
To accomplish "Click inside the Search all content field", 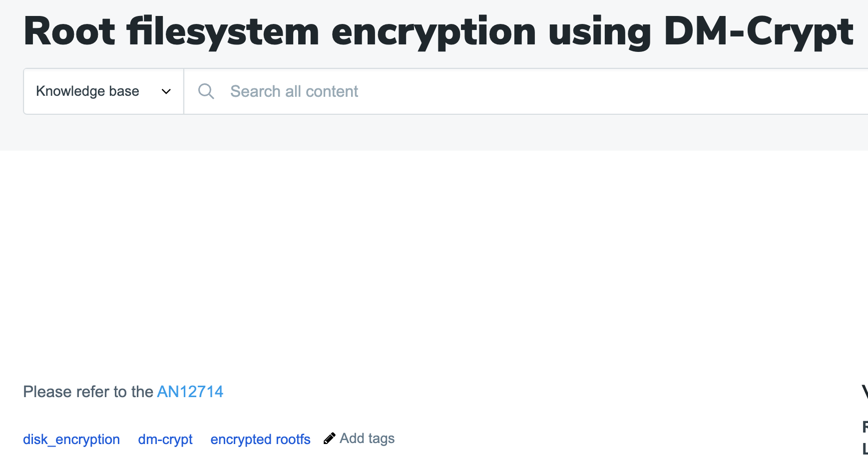I will click(x=350, y=91).
